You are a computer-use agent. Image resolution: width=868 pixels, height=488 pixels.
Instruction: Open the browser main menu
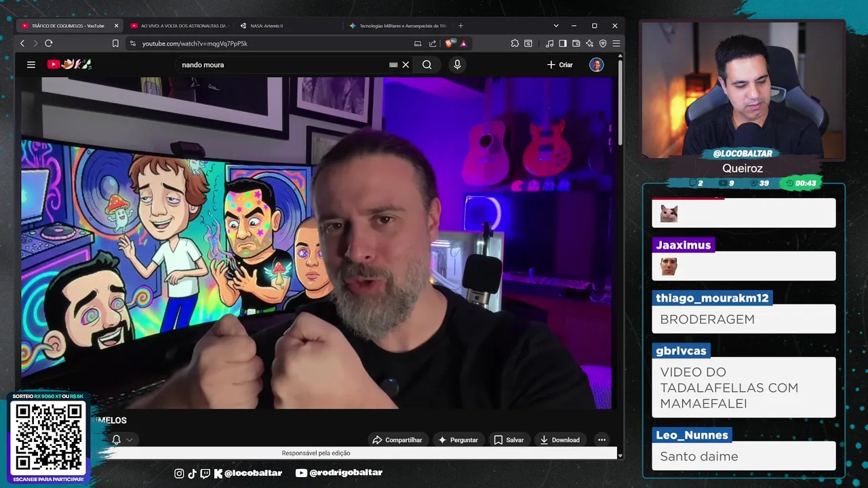click(x=616, y=43)
